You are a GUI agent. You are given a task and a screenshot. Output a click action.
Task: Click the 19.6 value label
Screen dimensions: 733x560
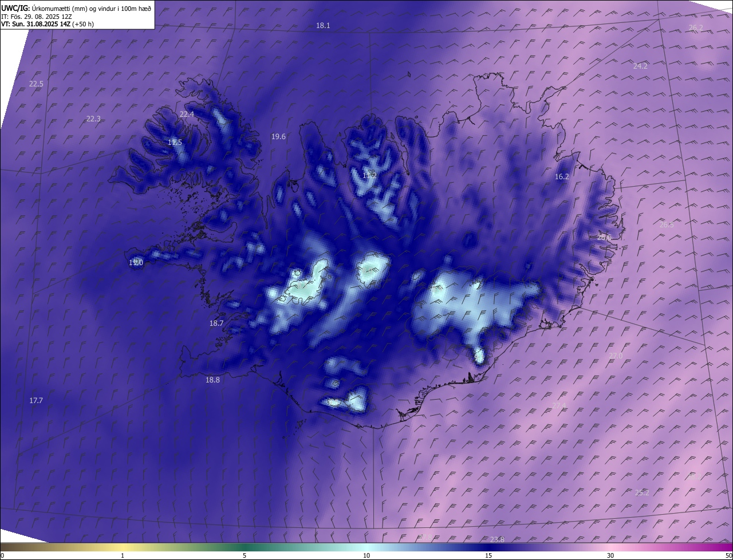(278, 137)
